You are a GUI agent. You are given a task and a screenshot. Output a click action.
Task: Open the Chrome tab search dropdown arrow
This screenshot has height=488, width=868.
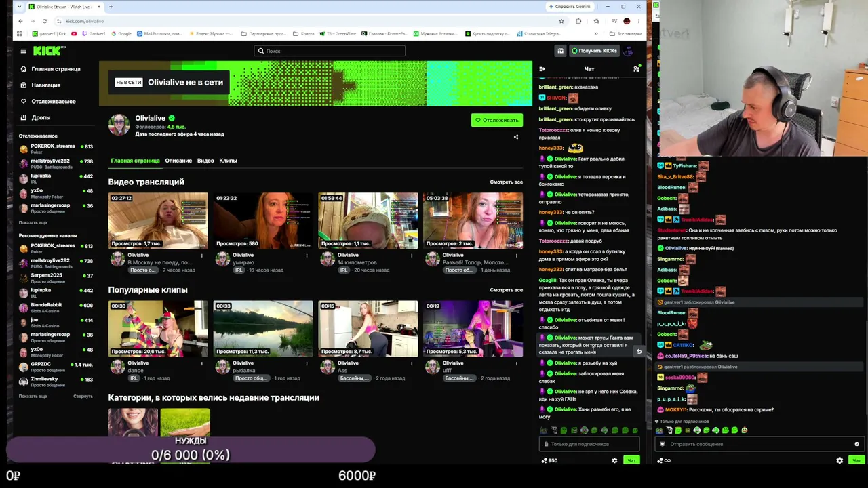[19, 7]
